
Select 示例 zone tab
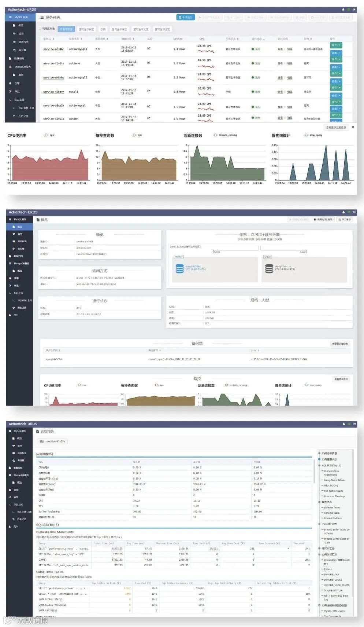(x=103, y=29)
